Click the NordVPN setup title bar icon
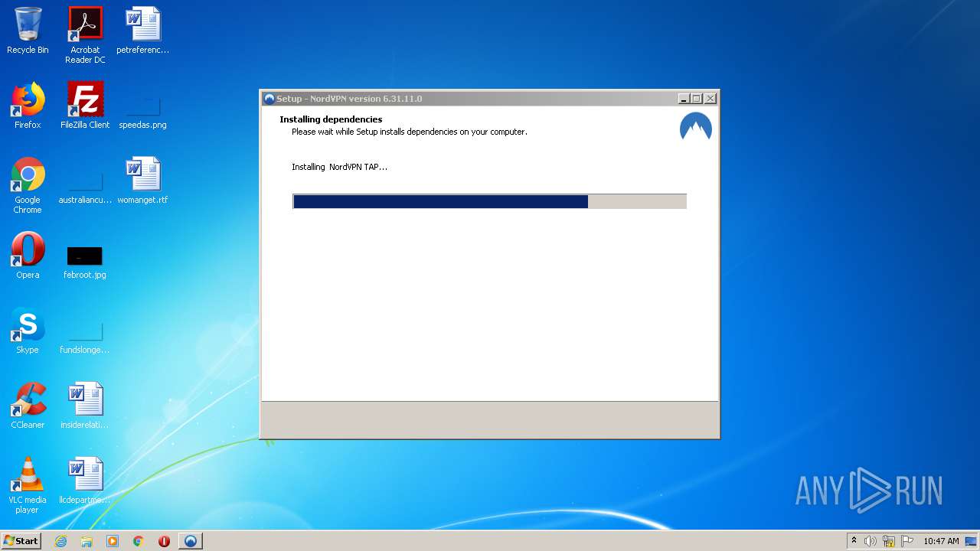This screenshot has height=551, width=980. (269, 99)
